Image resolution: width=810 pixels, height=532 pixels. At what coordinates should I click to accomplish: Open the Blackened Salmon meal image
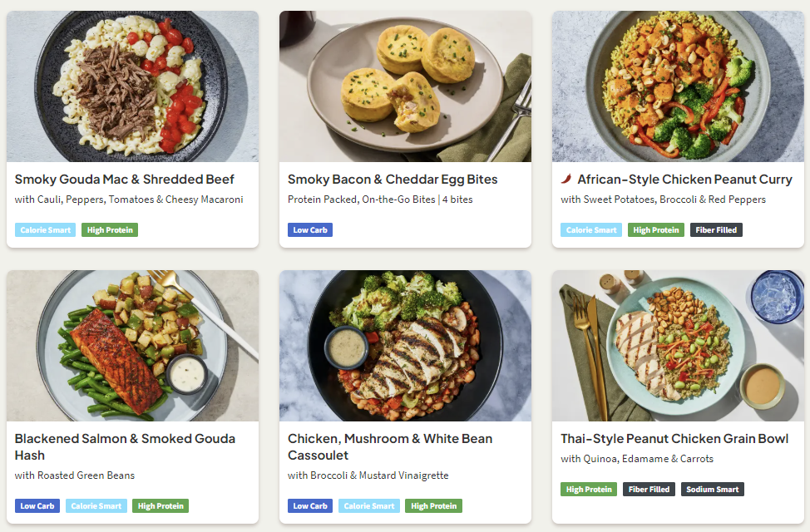click(132, 346)
